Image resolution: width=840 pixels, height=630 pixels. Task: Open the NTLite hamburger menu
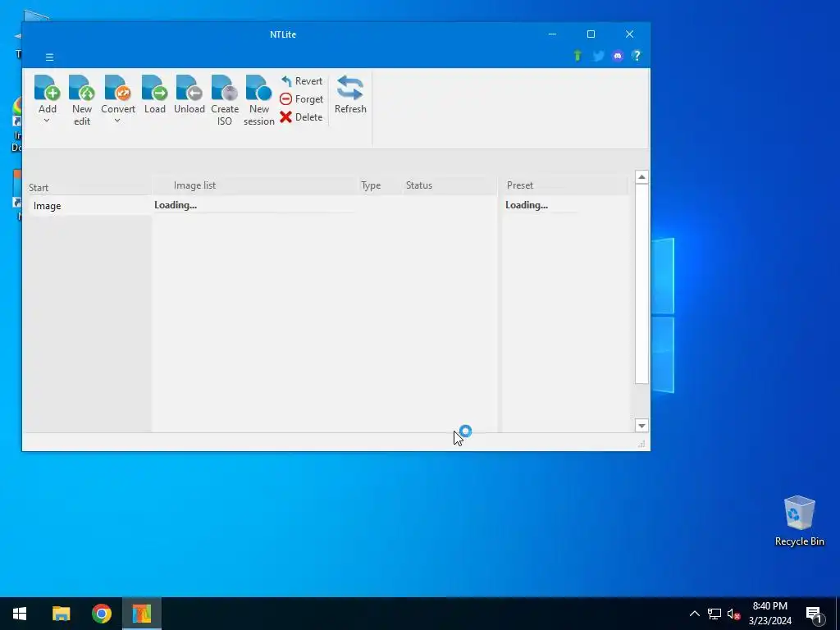49,57
